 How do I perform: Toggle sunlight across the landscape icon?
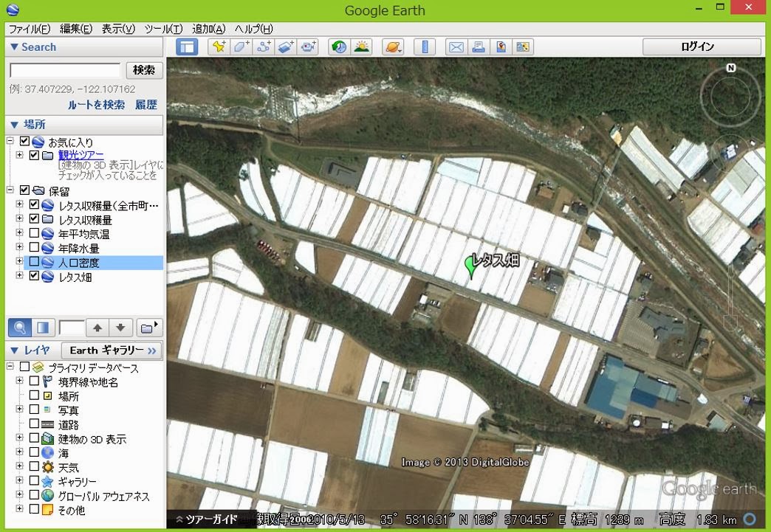tap(361, 47)
